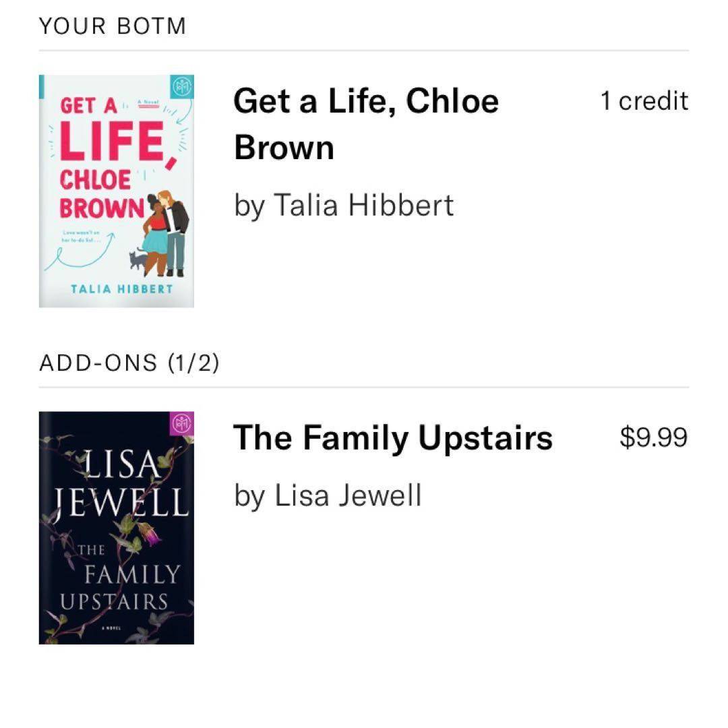Image resolution: width=728 pixels, height=728 pixels.
Task: Click TALIA HIBBERT name printed on book cover
Action: 122,289
